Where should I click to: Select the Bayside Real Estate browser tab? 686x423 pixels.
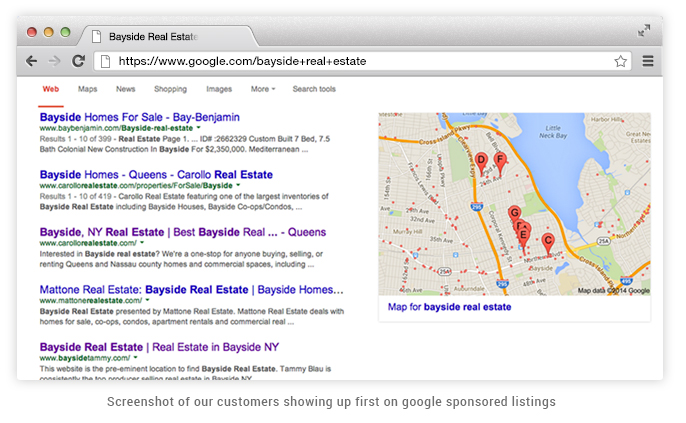166,36
